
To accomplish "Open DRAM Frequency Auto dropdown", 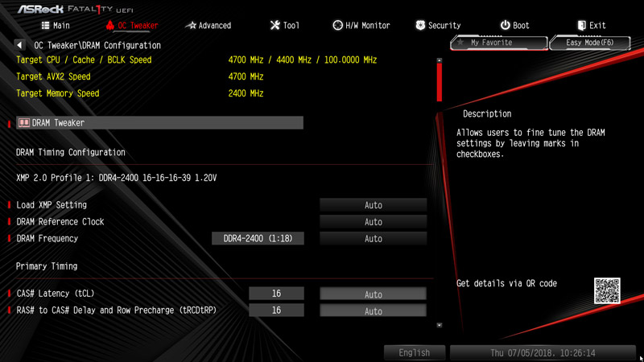I will tap(374, 238).
